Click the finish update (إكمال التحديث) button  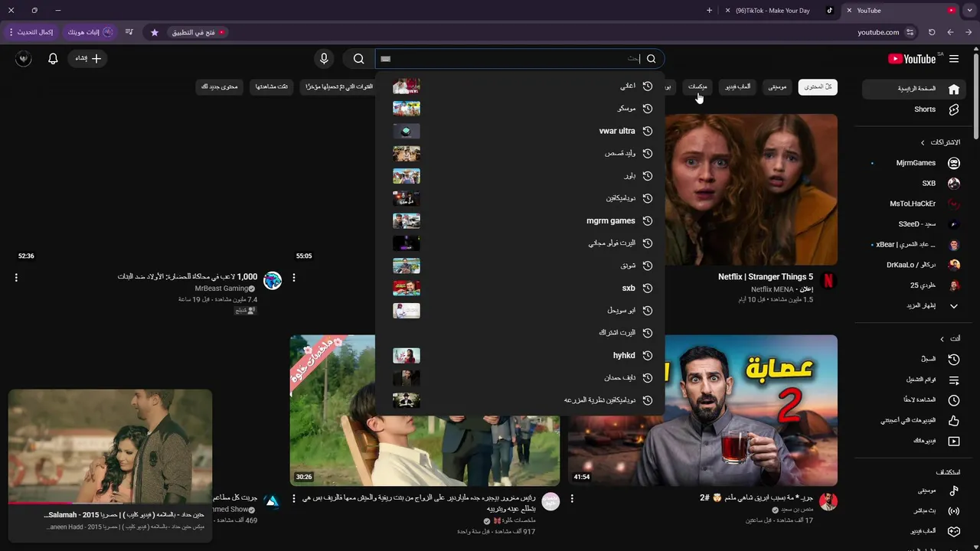[31, 32]
